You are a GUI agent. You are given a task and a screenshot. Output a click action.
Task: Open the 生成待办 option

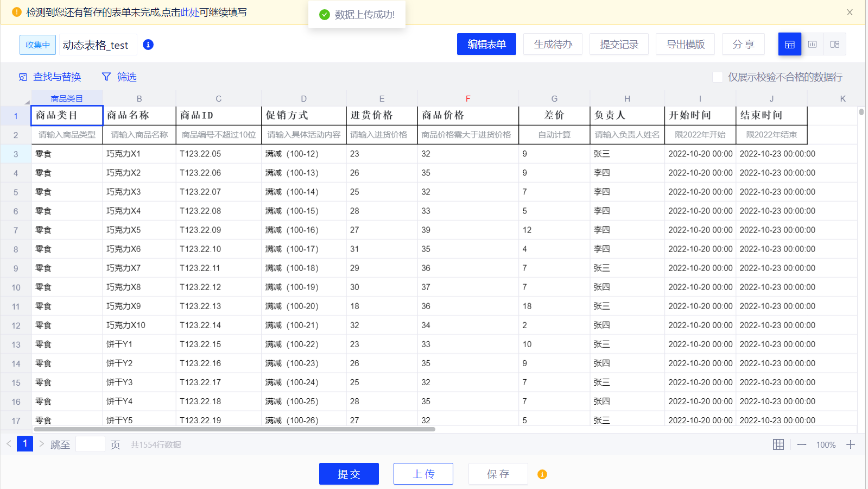[x=553, y=45]
